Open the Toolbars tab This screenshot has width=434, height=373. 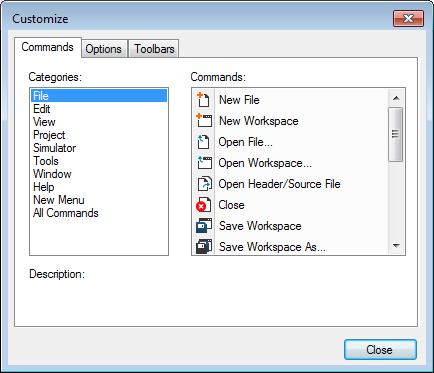pos(154,49)
